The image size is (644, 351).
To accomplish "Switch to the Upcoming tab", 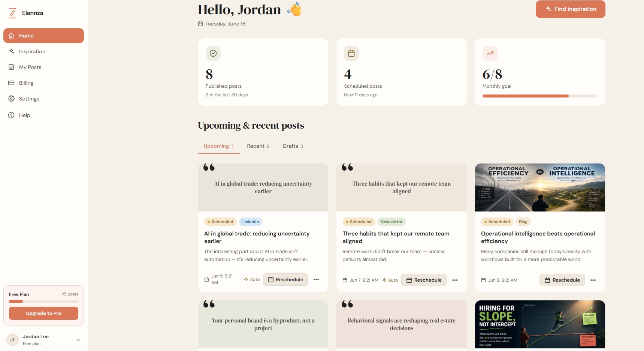I will (x=219, y=146).
